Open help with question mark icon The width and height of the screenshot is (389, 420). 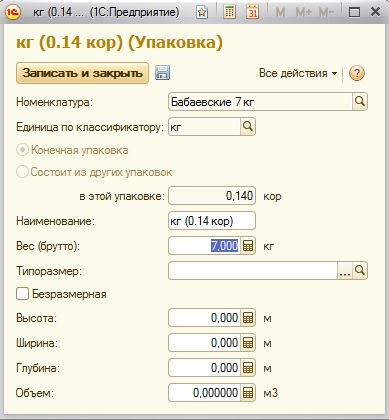pyautogui.click(x=357, y=73)
